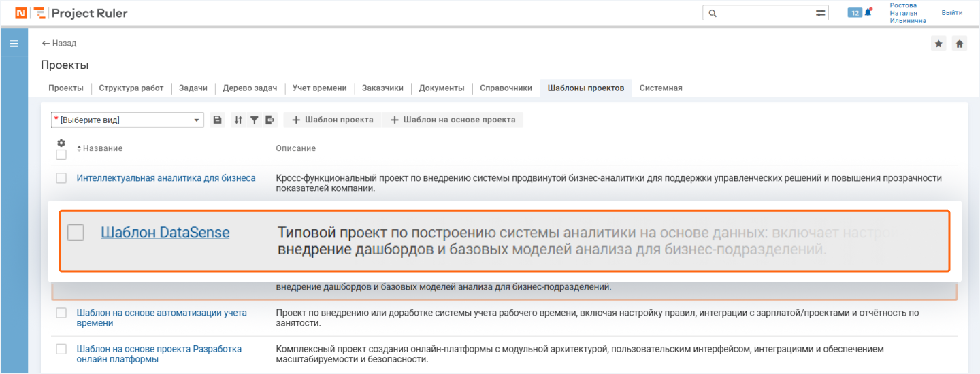Go to home page icon

coord(960,44)
